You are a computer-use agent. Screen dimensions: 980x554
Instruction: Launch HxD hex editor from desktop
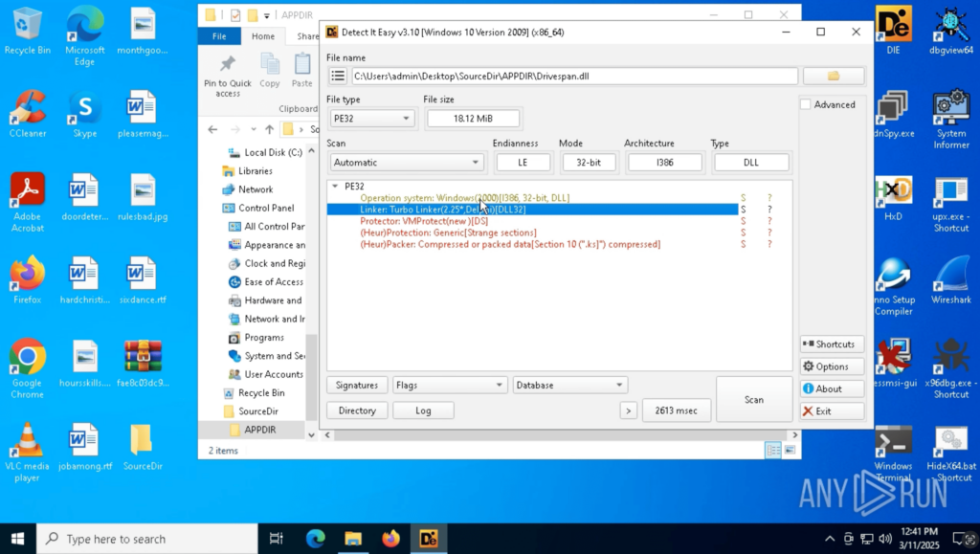893,198
